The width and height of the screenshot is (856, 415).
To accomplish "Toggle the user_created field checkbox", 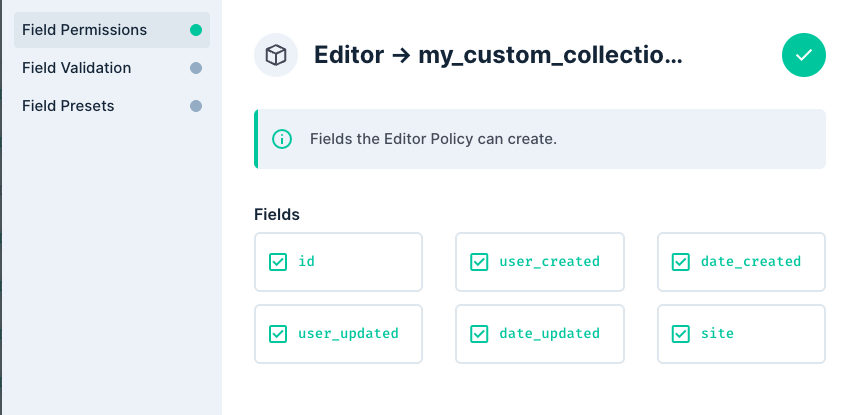I will click(480, 262).
